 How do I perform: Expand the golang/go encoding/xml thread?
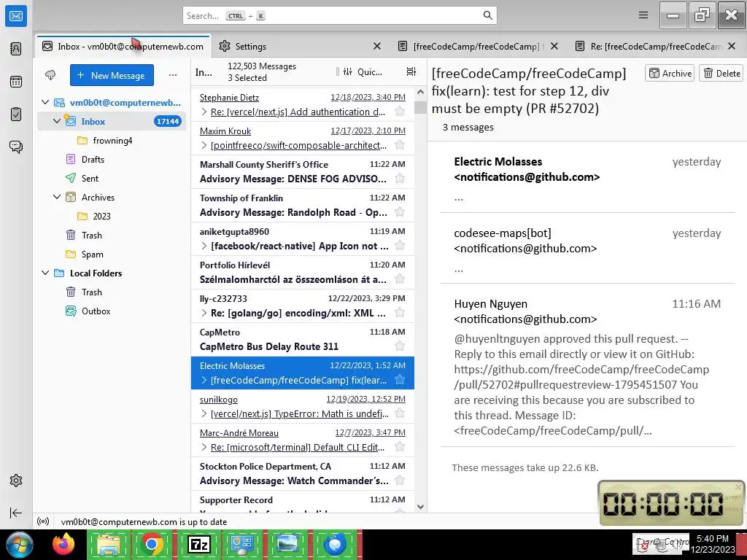tap(204, 313)
